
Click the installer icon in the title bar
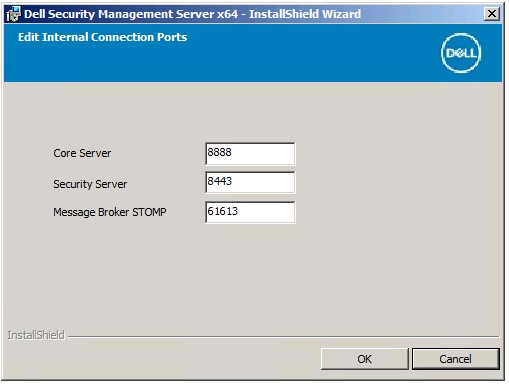pyautogui.click(x=13, y=14)
